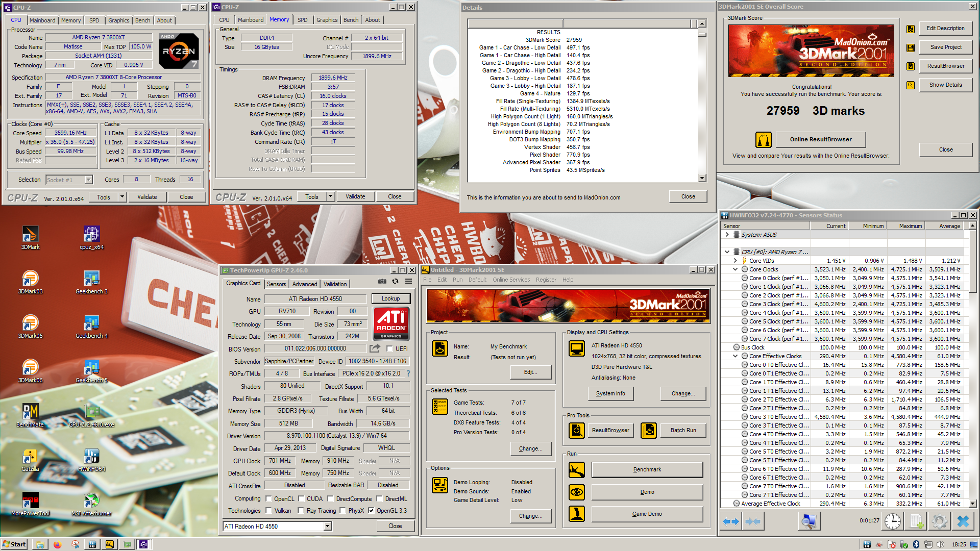The width and height of the screenshot is (980, 551).
Task: Click Validate in CPU-Z Memory window
Action: (355, 196)
